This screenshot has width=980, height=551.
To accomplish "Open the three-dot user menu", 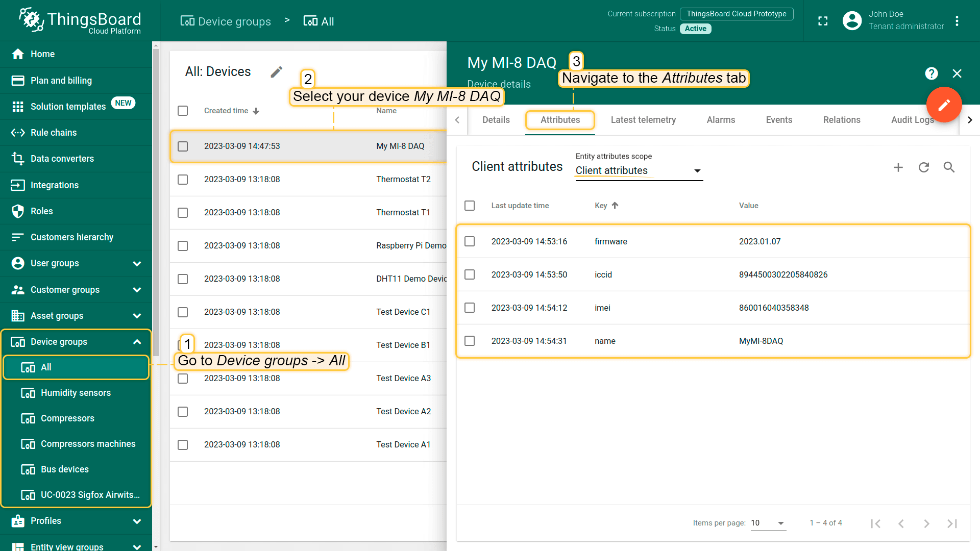I will click(957, 21).
